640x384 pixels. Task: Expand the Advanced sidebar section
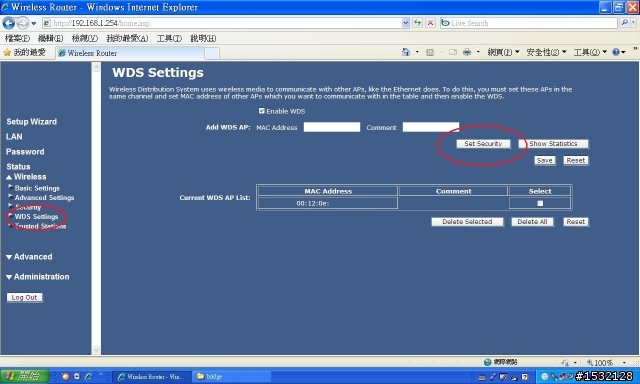(x=29, y=257)
